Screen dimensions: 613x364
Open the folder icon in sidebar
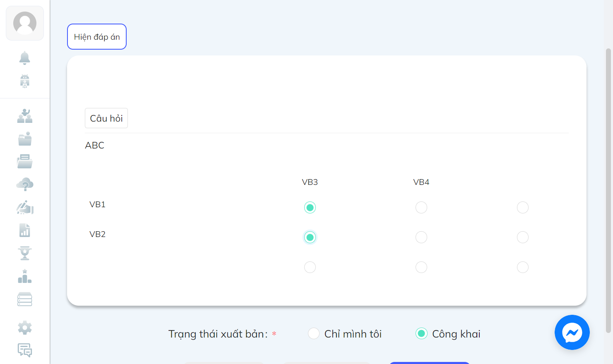(25, 139)
